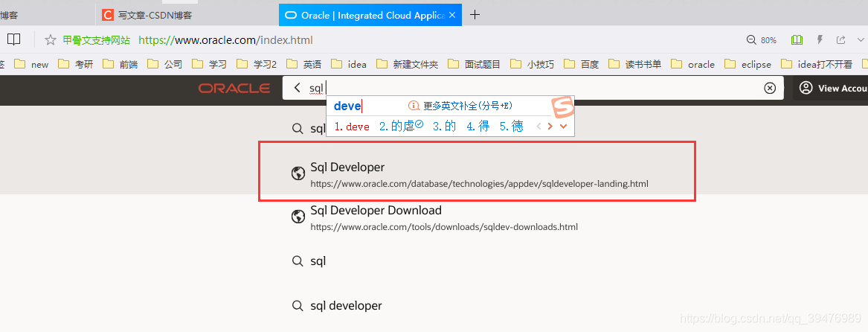Click 甲骨文支持网站 site identity label
The height and width of the screenshot is (332, 868).
coord(97,40)
